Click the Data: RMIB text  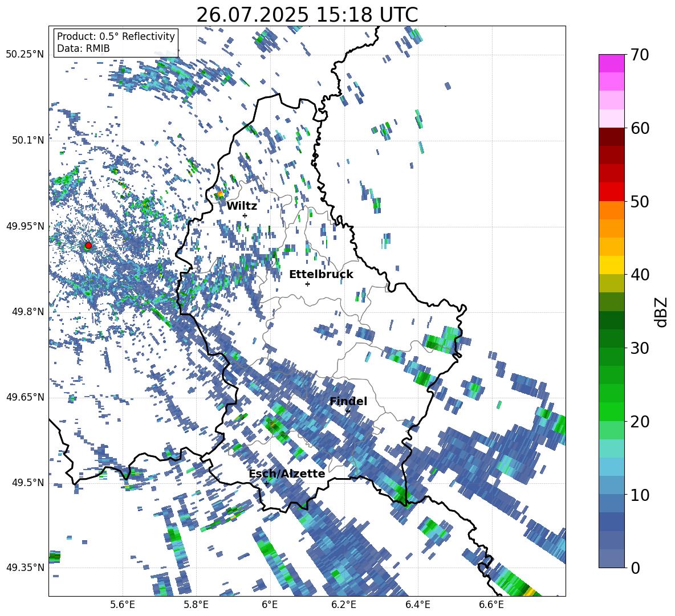83,48
